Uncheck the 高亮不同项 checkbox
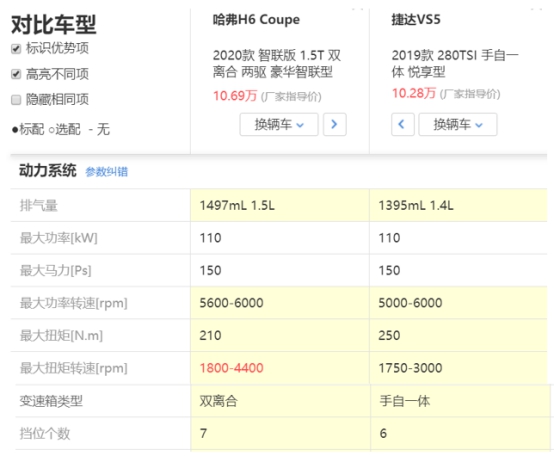Image resolution: width=554 pixels, height=456 pixels. pos(16,74)
